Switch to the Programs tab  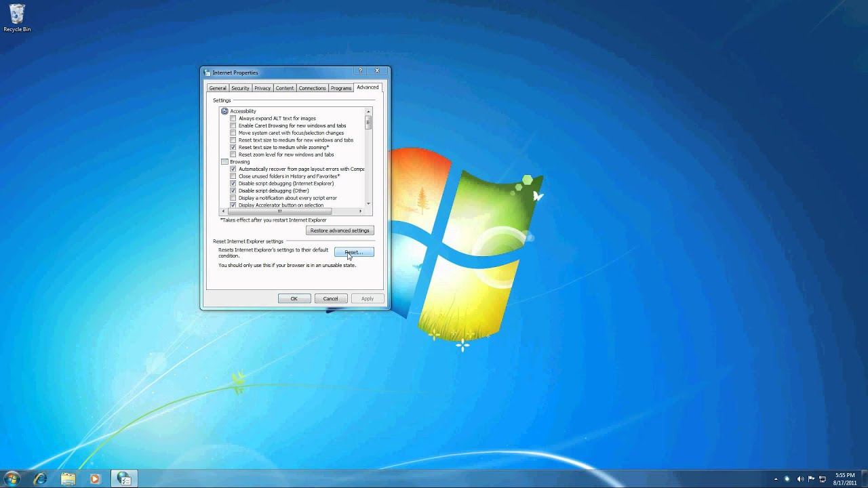[x=341, y=88]
